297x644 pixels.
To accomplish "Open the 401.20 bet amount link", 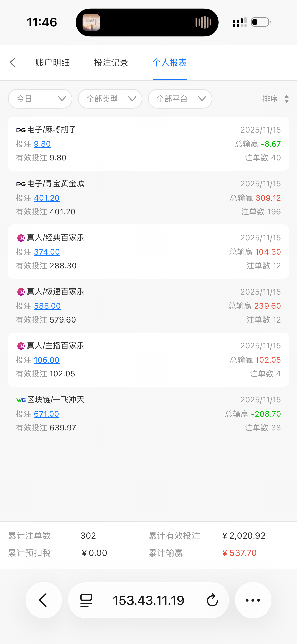I will 47,198.
